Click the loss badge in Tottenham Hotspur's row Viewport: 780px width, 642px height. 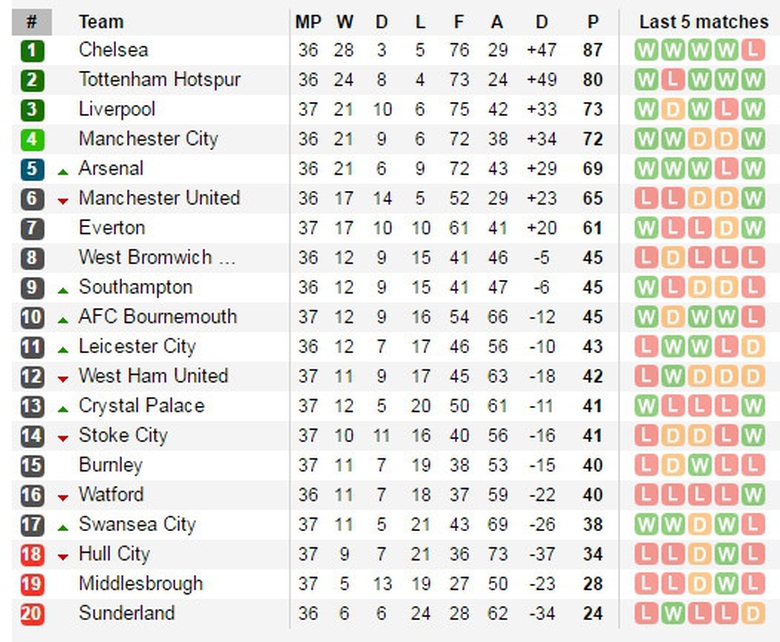(673, 80)
